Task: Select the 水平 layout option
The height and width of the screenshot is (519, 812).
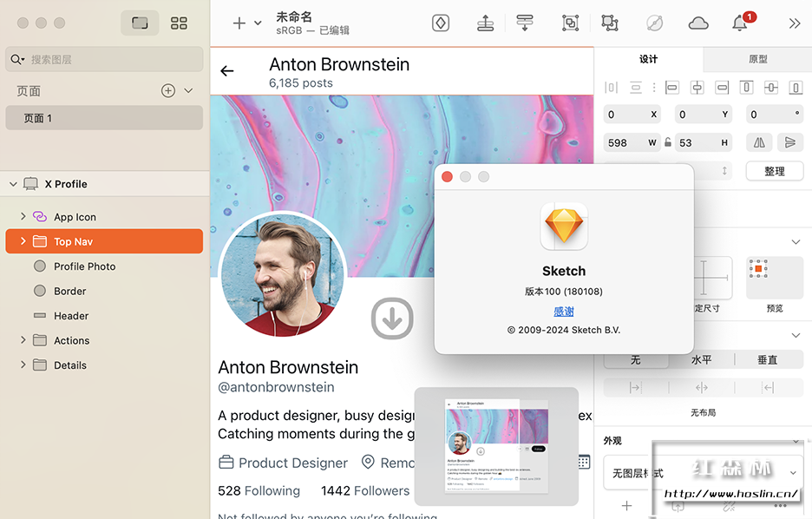Action: 702,359
